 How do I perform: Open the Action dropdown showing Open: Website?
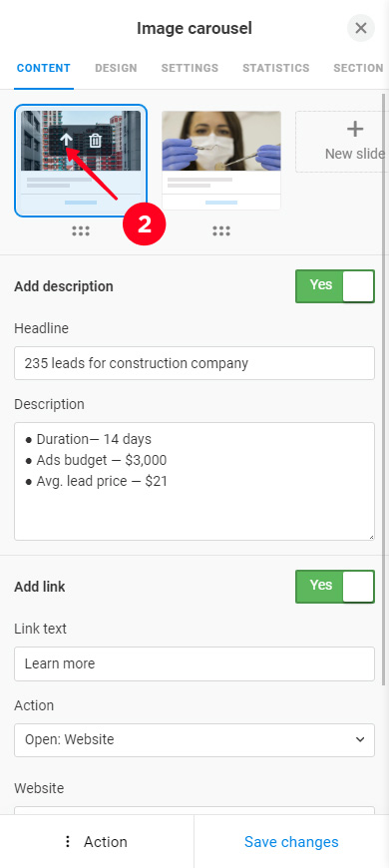(194, 740)
